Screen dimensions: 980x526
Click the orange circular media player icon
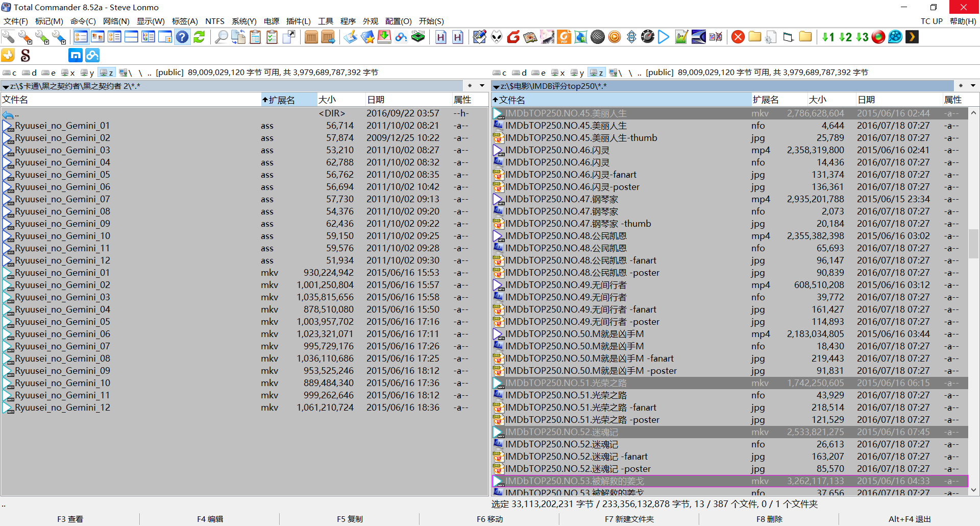click(615, 37)
